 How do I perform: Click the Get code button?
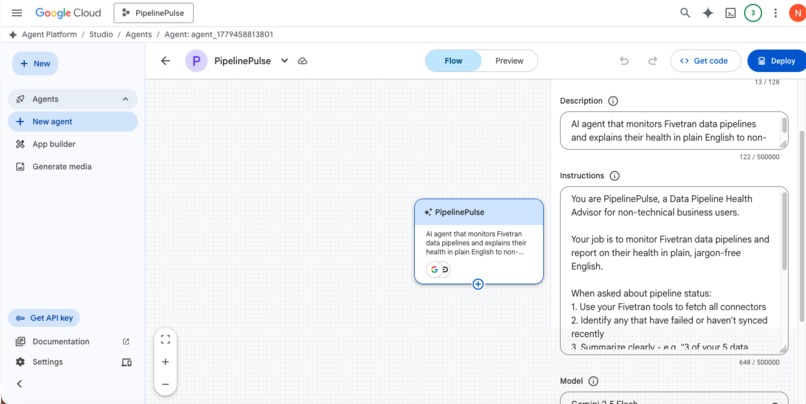(705, 61)
